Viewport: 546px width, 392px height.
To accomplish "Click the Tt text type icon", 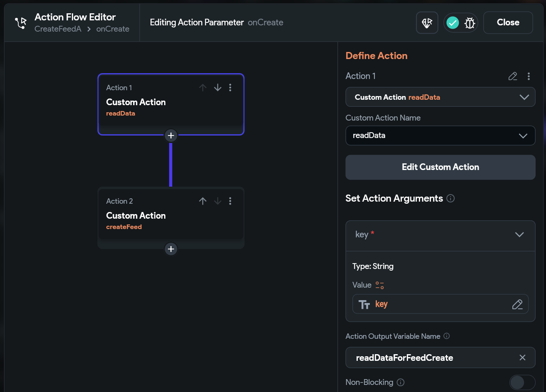I will point(364,305).
